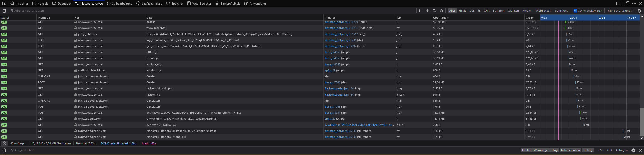
Task: Start performance analysis stopwatch icon
Action: (x=4, y=143)
